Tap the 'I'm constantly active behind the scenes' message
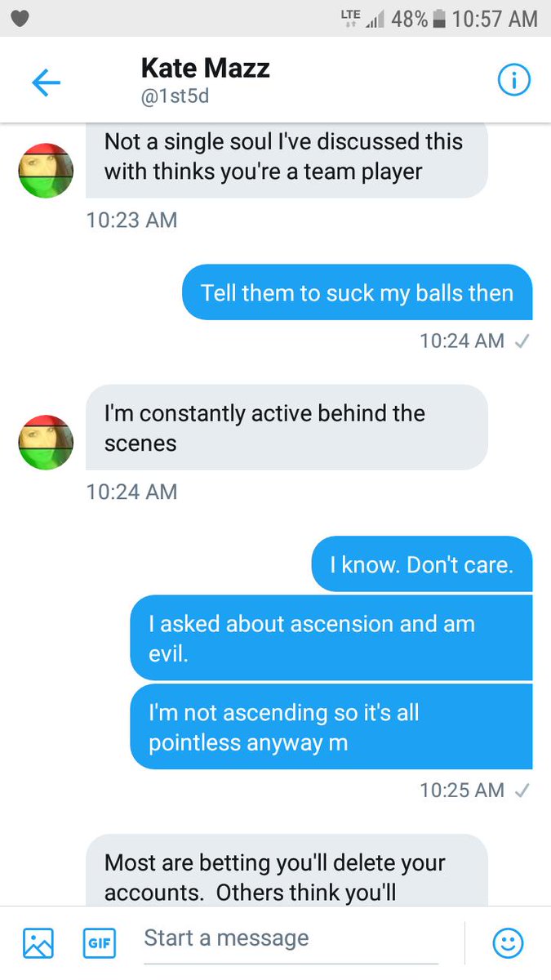 coord(287,428)
